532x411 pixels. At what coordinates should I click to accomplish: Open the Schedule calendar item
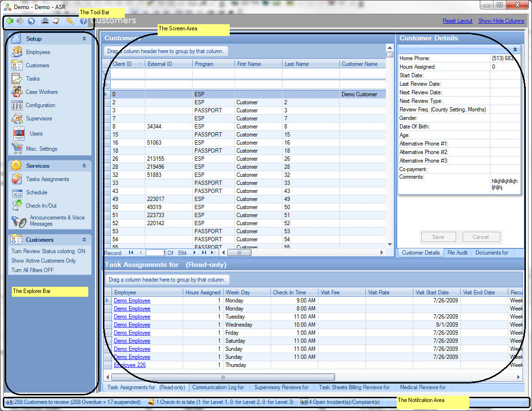point(36,192)
